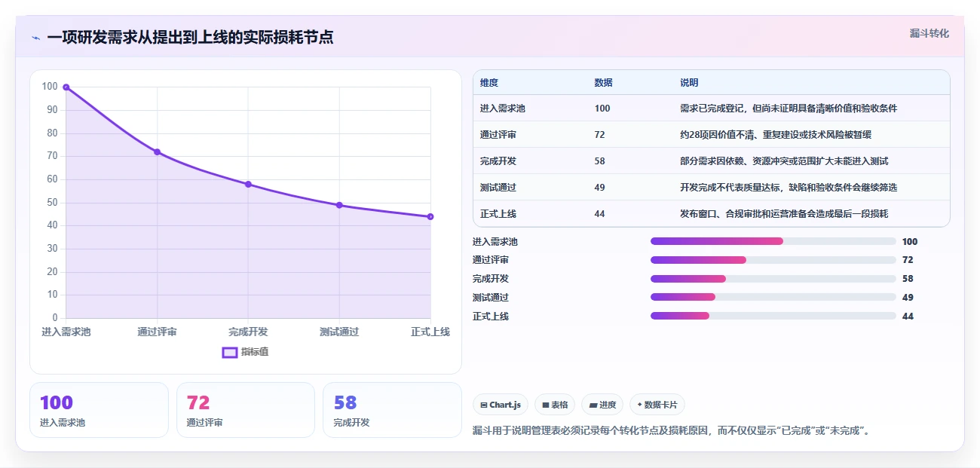
Task: Click the 完成开发 label left of its progress bar
Action: [x=491, y=279]
